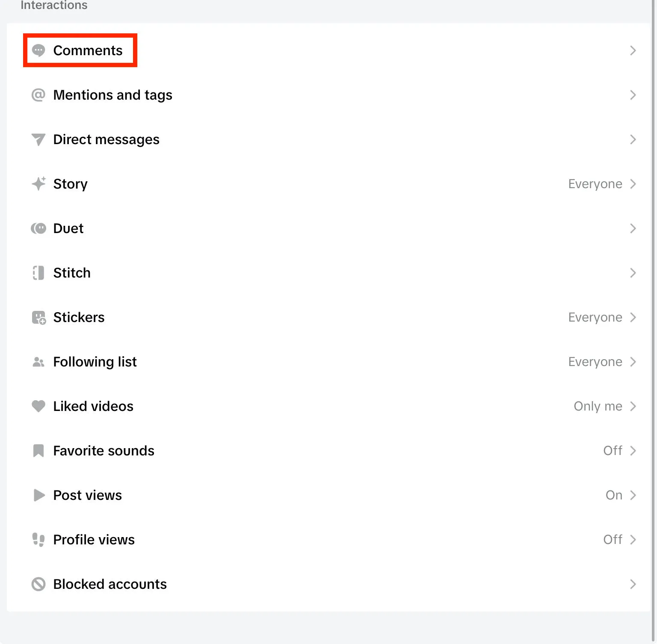Click the Direct messages paper plane icon
This screenshot has width=657, height=644.
[38, 139]
